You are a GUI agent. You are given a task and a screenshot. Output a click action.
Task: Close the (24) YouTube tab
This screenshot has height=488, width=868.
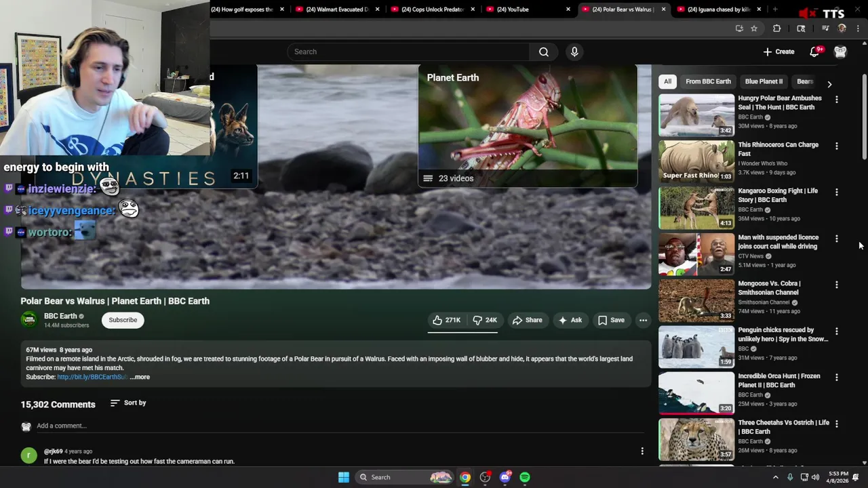[x=569, y=9]
